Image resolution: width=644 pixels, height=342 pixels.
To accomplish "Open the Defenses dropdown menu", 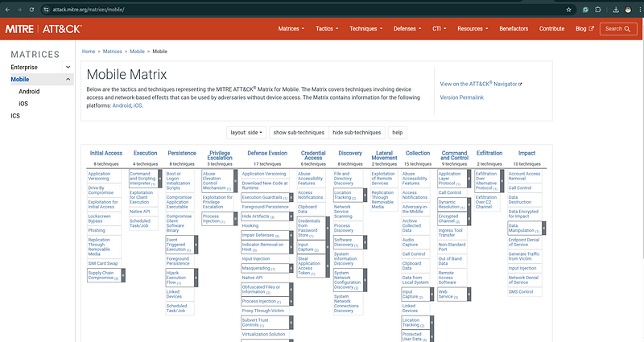I will [407, 29].
